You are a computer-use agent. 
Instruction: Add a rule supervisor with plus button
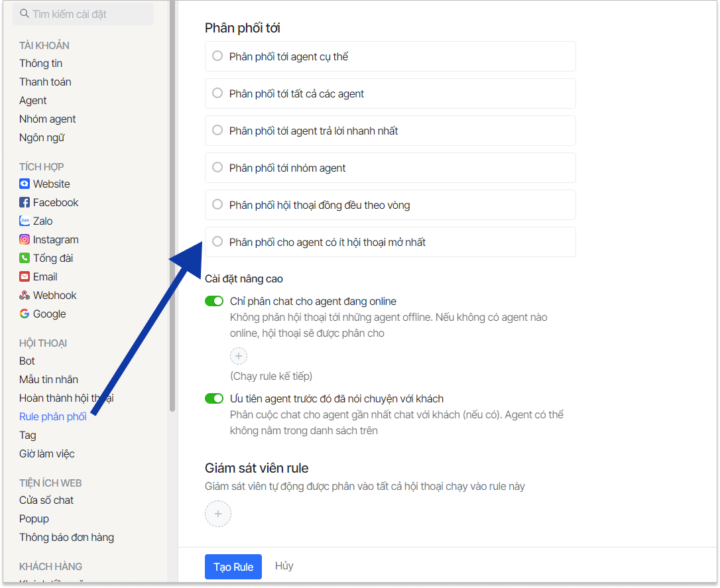(218, 514)
